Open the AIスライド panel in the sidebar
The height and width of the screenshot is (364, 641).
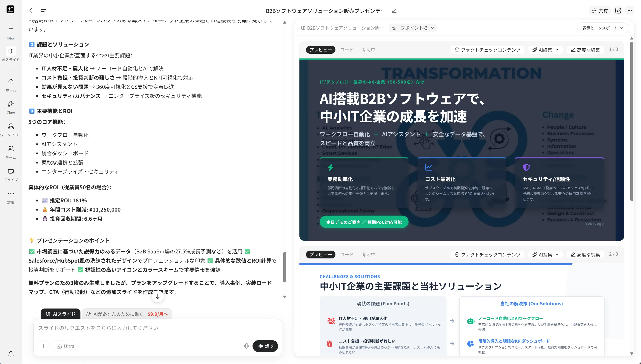tap(10, 54)
